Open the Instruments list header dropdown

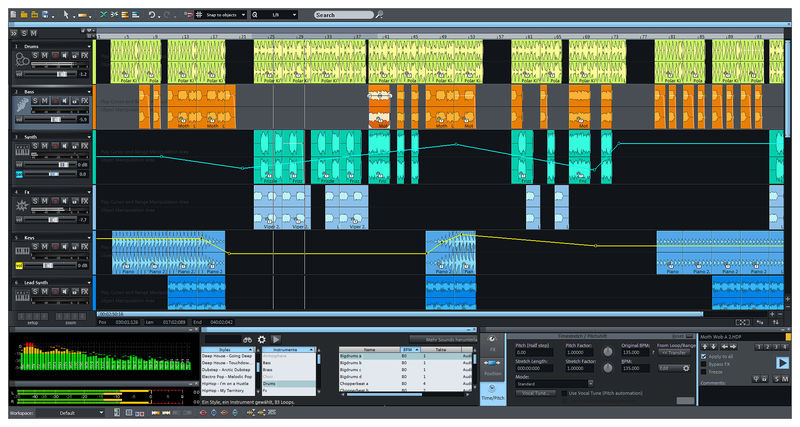(288, 349)
